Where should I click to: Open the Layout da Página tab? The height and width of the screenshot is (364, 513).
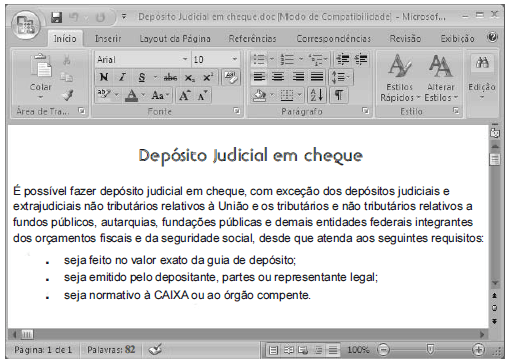(175, 39)
